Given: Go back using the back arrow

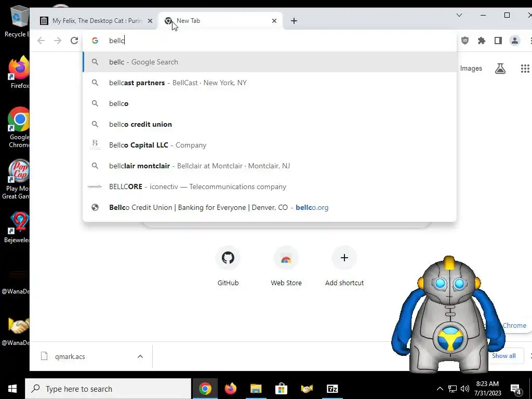Looking at the screenshot, I should 41,41.
